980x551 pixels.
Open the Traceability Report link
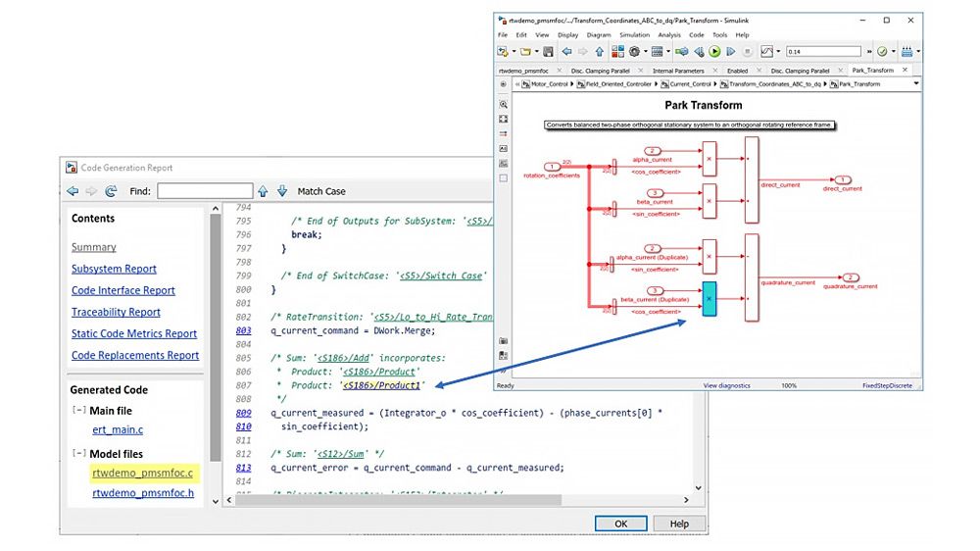coord(116,312)
